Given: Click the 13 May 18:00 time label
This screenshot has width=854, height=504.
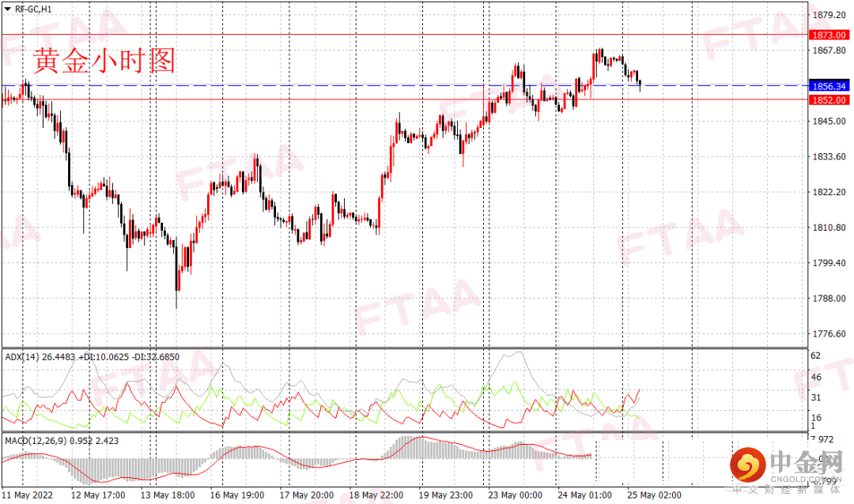Looking at the screenshot, I should coord(168,495).
